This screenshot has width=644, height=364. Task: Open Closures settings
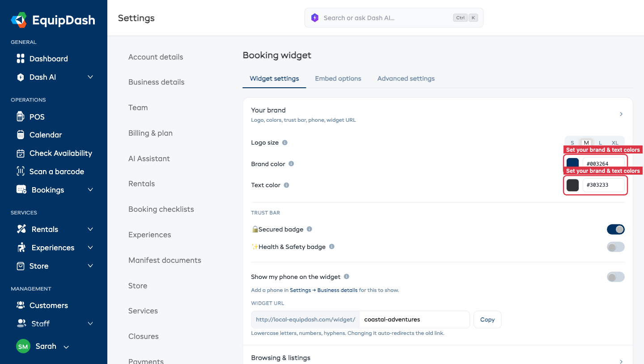pos(144,336)
